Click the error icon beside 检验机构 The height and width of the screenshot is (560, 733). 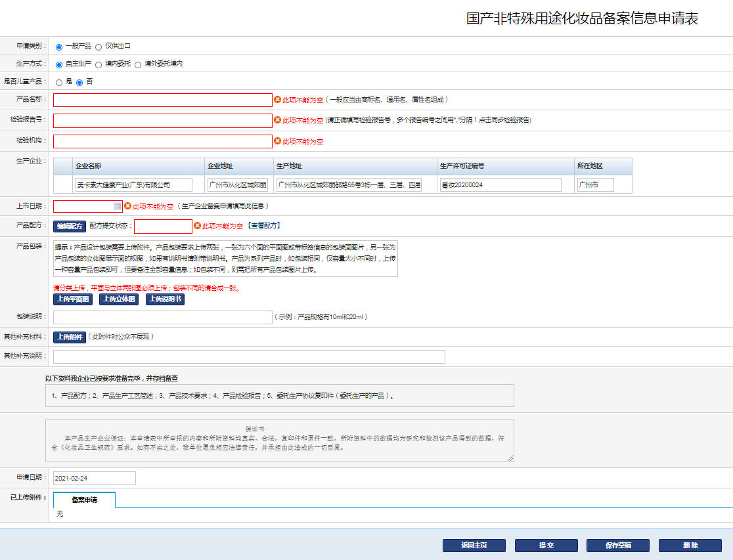pos(278,140)
